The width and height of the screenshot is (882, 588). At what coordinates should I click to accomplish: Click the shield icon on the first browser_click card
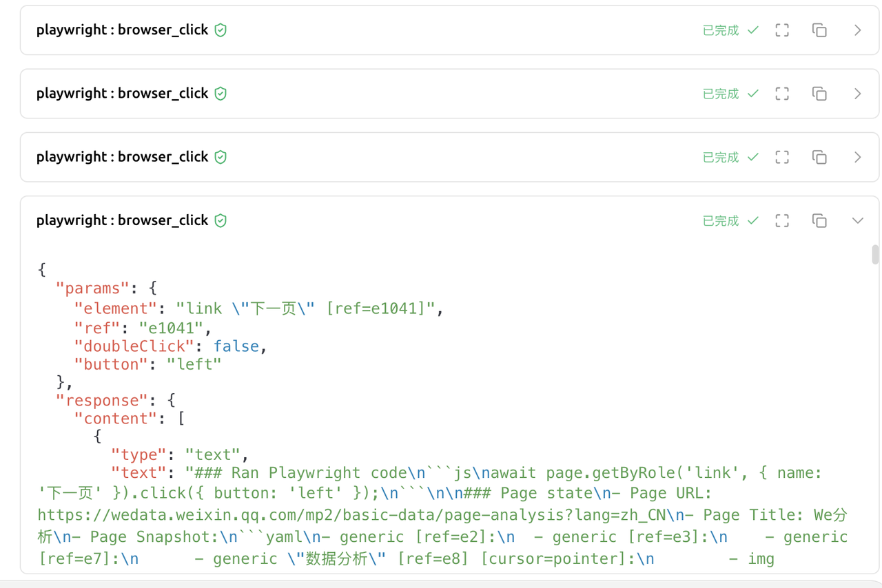point(220,30)
